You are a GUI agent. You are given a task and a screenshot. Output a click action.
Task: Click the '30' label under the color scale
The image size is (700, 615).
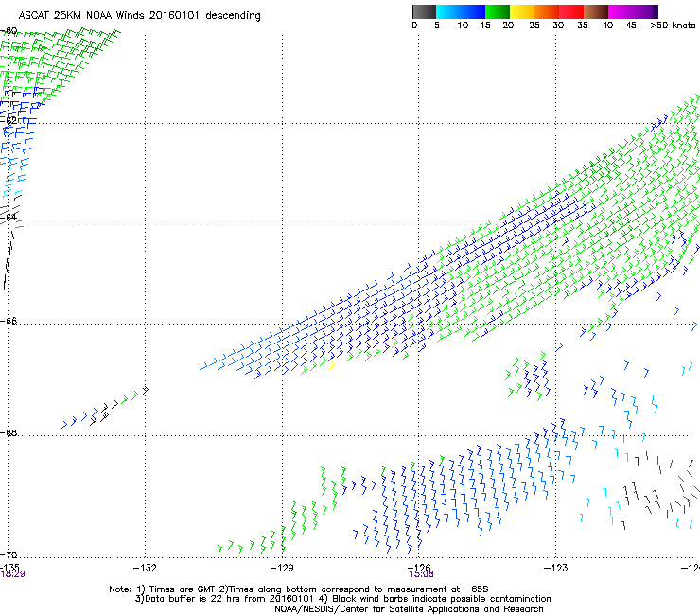tap(558, 25)
